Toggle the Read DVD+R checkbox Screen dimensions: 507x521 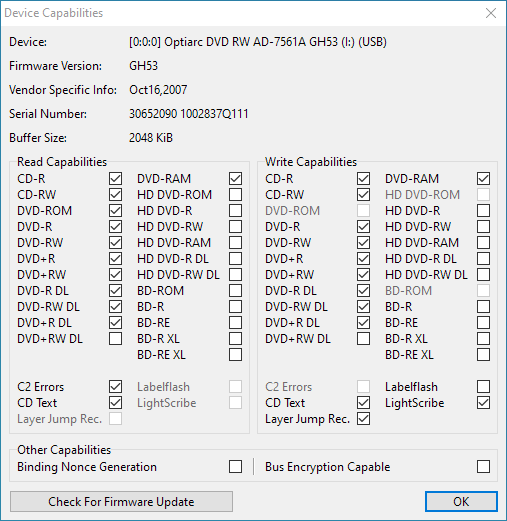click(115, 259)
